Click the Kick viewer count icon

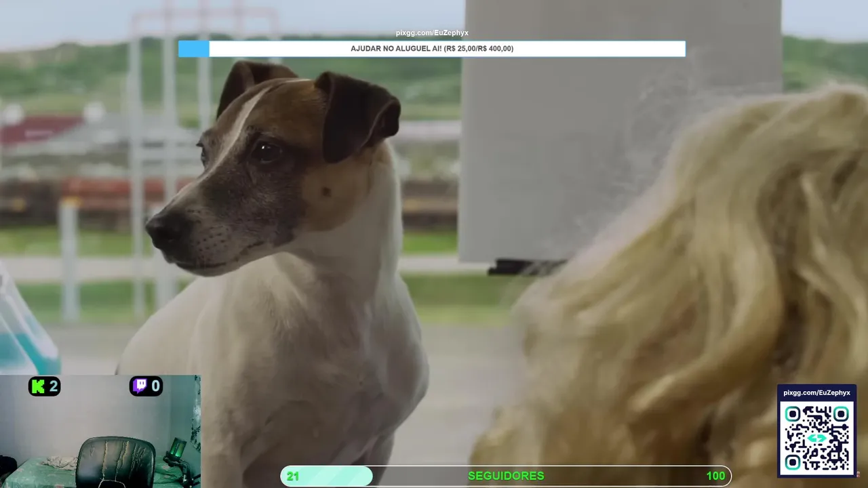click(39, 386)
